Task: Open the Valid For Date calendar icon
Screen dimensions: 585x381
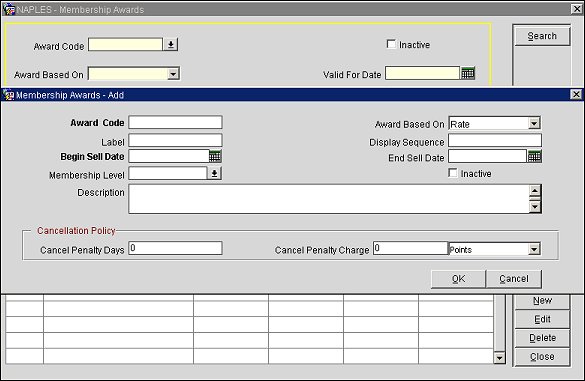Action: (x=468, y=73)
